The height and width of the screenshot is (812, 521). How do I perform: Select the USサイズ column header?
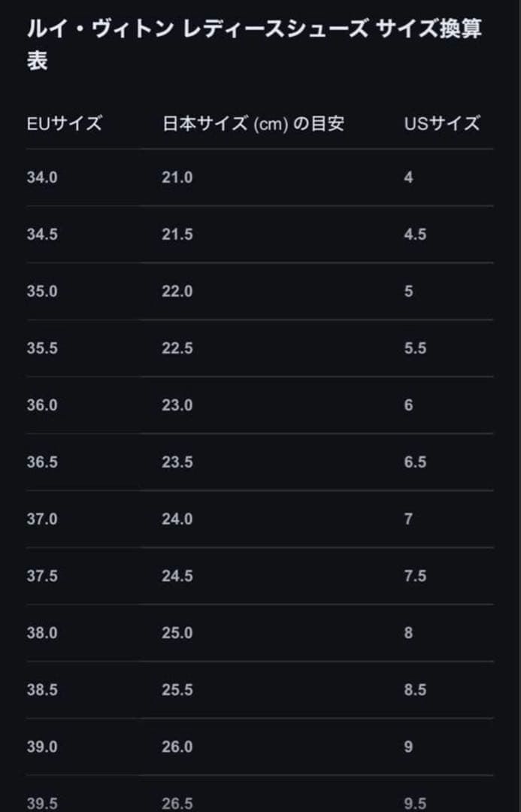(441, 123)
